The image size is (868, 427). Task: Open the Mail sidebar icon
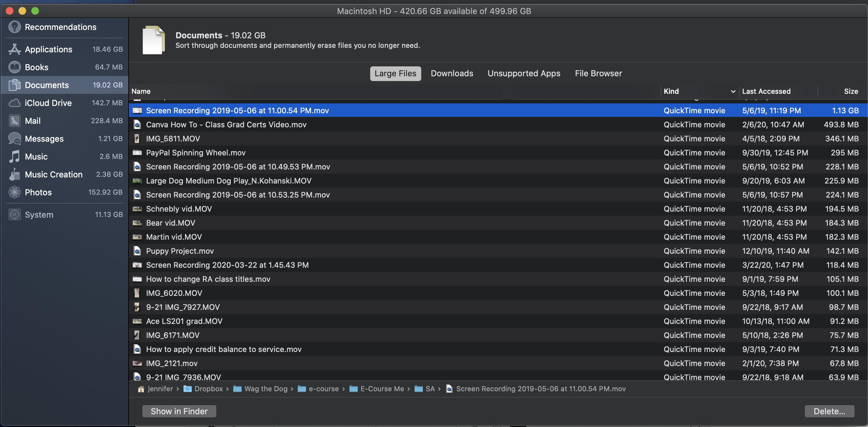[x=14, y=121]
